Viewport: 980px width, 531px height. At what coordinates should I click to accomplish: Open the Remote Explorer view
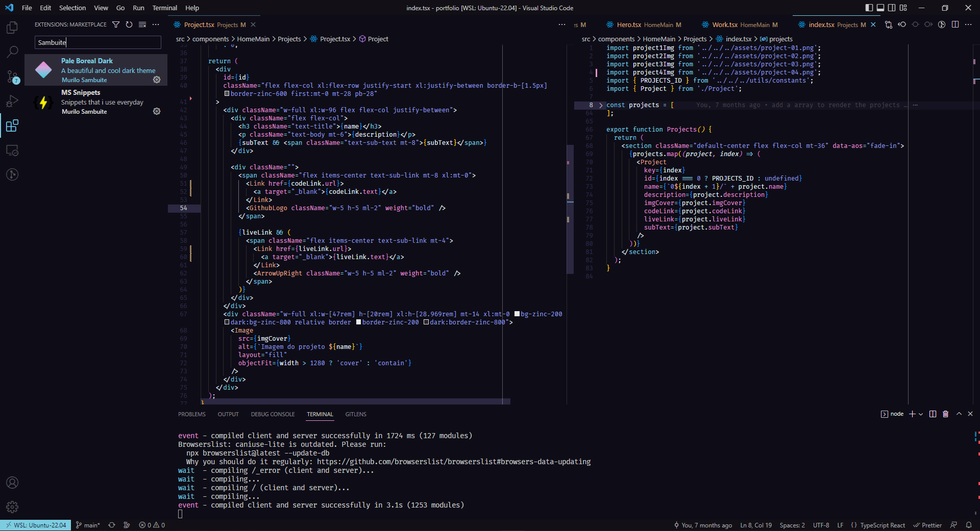pos(12,150)
